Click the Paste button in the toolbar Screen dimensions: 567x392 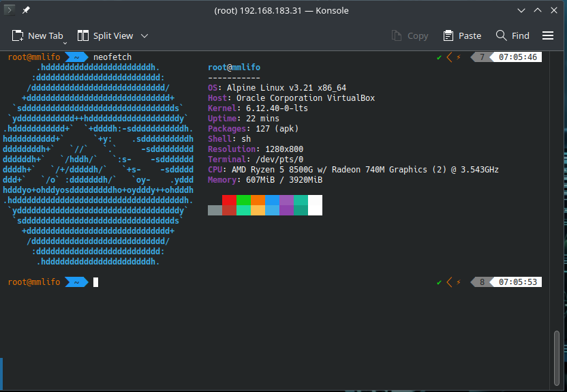(x=462, y=35)
